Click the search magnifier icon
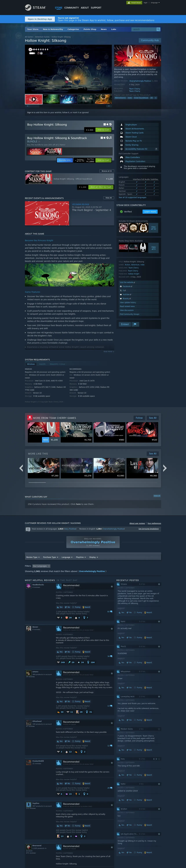Image resolution: width=186 pixels, height=868 pixels. [x=158, y=29]
